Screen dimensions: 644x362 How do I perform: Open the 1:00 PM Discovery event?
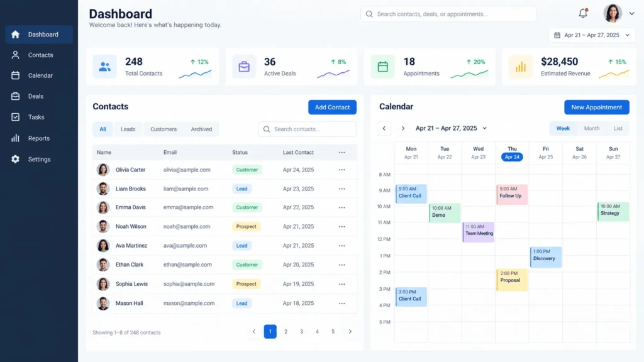(545, 257)
